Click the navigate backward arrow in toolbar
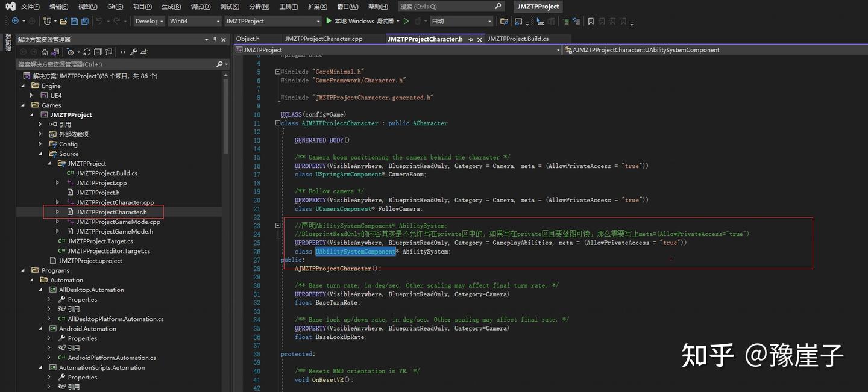This screenshot has width=868, height=392. [15, 21]
